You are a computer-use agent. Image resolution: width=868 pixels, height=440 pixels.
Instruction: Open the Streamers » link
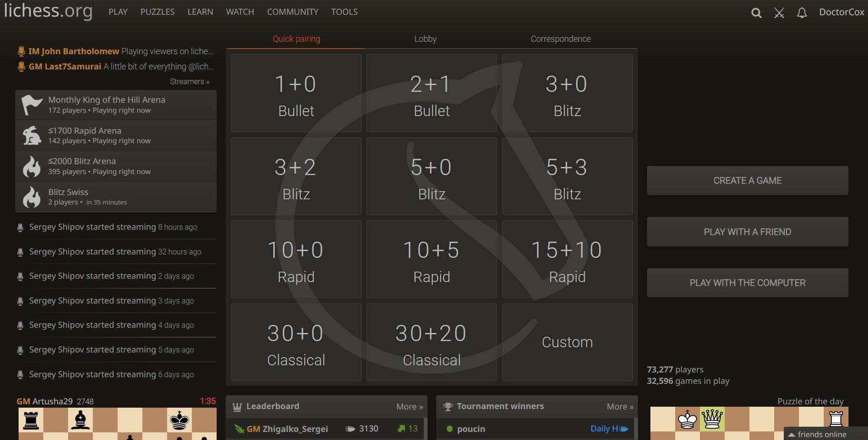click(190, 82)
